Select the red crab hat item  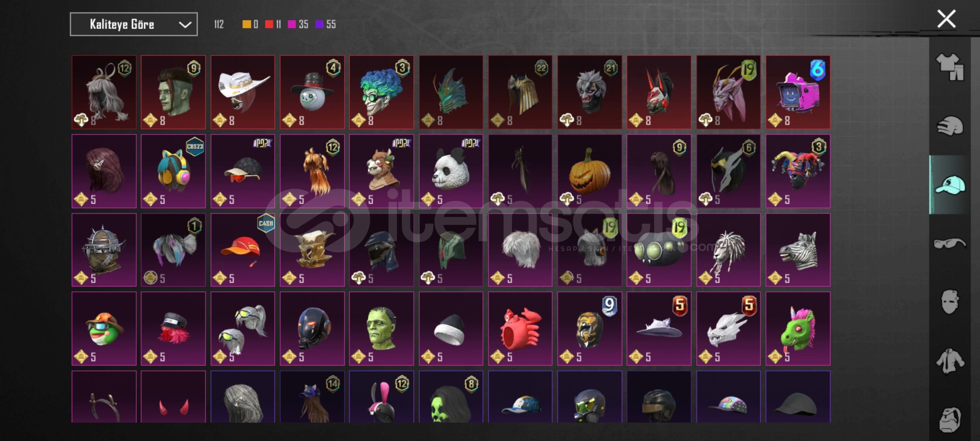(520, 328)
